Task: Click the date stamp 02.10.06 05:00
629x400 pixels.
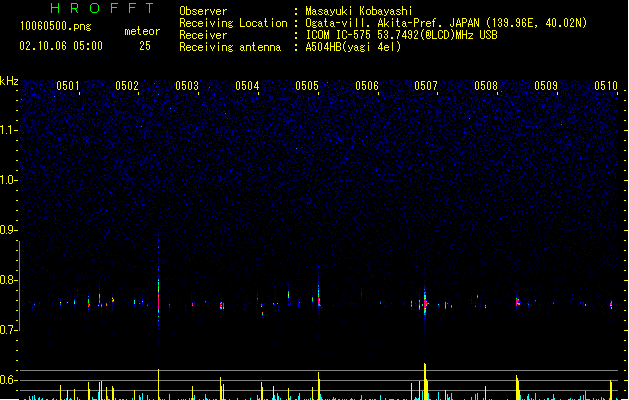Action: click(x=61, y=46)
